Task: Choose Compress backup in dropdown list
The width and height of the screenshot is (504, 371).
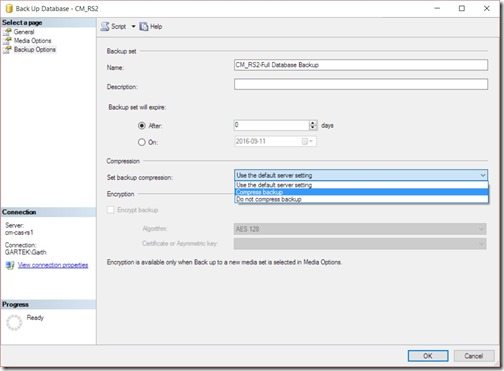Action: pyautogui.click(x=361, y=192)
